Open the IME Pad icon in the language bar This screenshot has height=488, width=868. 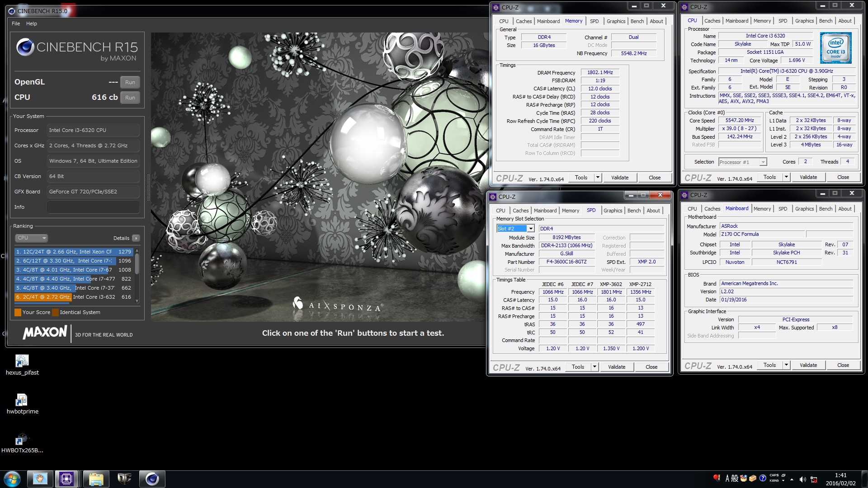tap(744, 478)
